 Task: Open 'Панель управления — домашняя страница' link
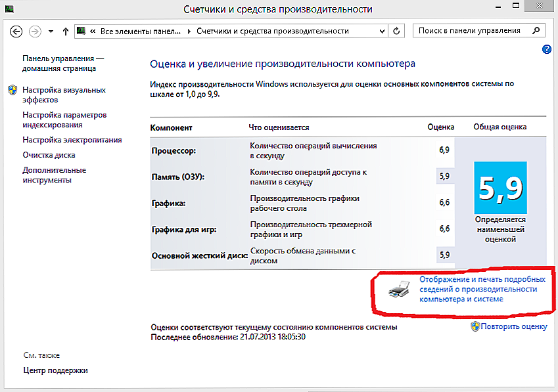pos(63,63)
